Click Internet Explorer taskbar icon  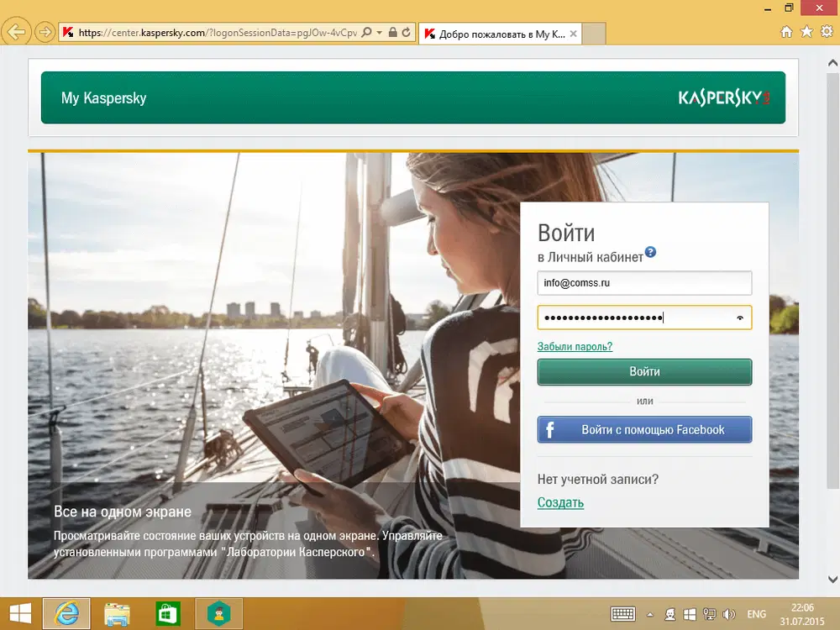(66, 613)
